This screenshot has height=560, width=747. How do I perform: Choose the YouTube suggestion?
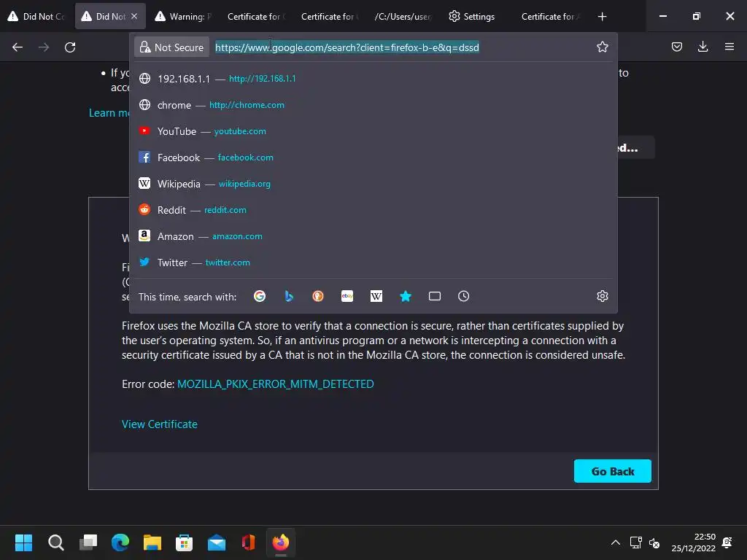373,131
